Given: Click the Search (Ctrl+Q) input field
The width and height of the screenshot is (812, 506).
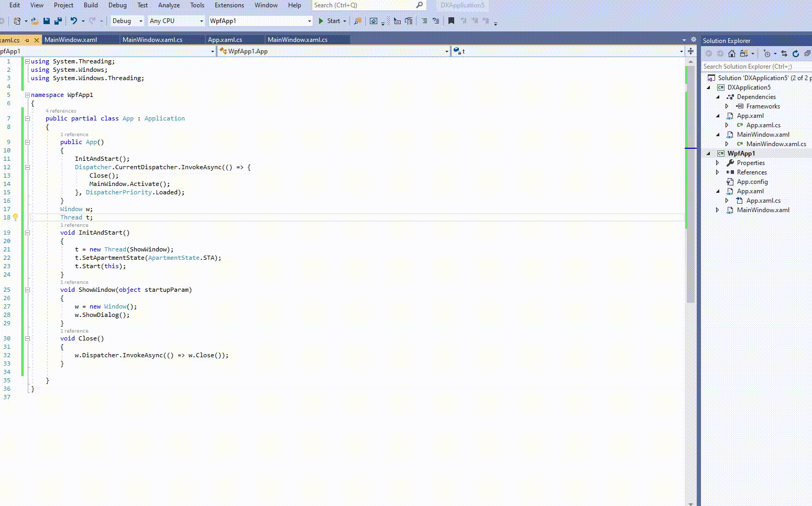Looking at the screenshot, I should pyautogui.click(x=369, y=5).
